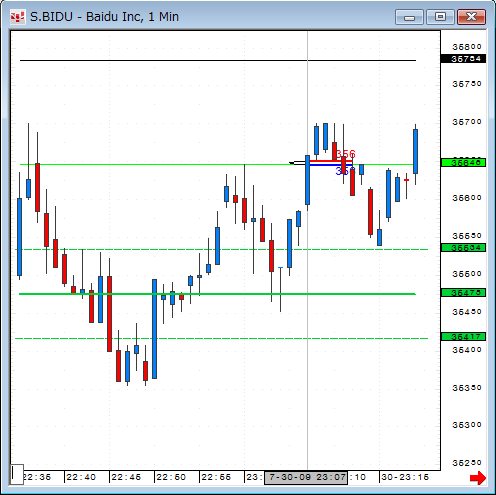Click the 22:50 time axis label

(x=171, y=477)
